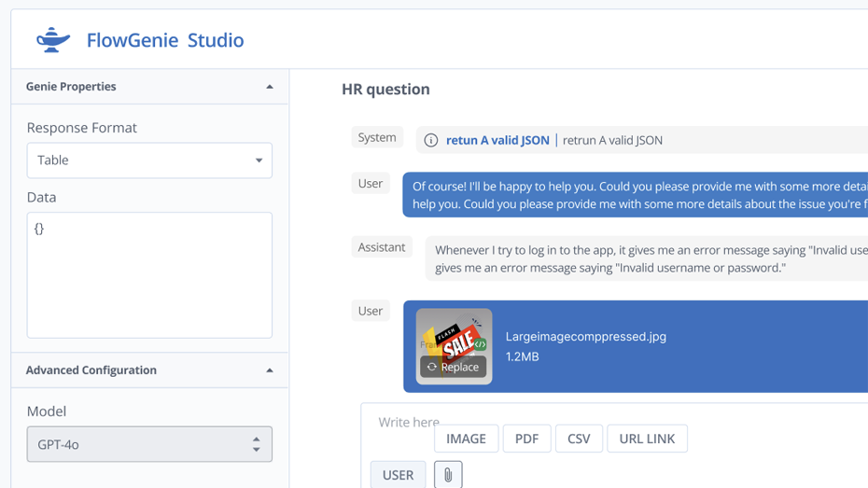Collapse the Advanced Configuration section arrow
The height and width of the screenshot is (488, 868).
pyautogui.click(x=270, y=370)
